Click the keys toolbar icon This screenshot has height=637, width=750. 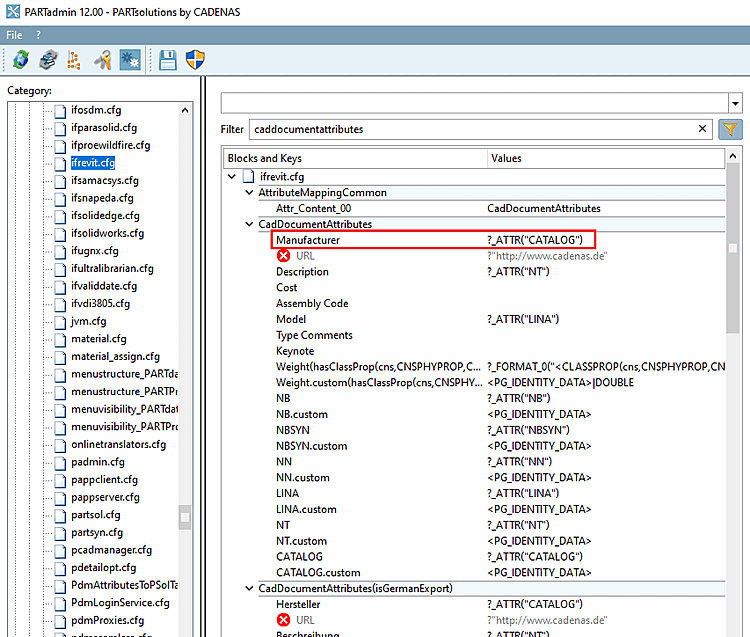tap(102, 60)
